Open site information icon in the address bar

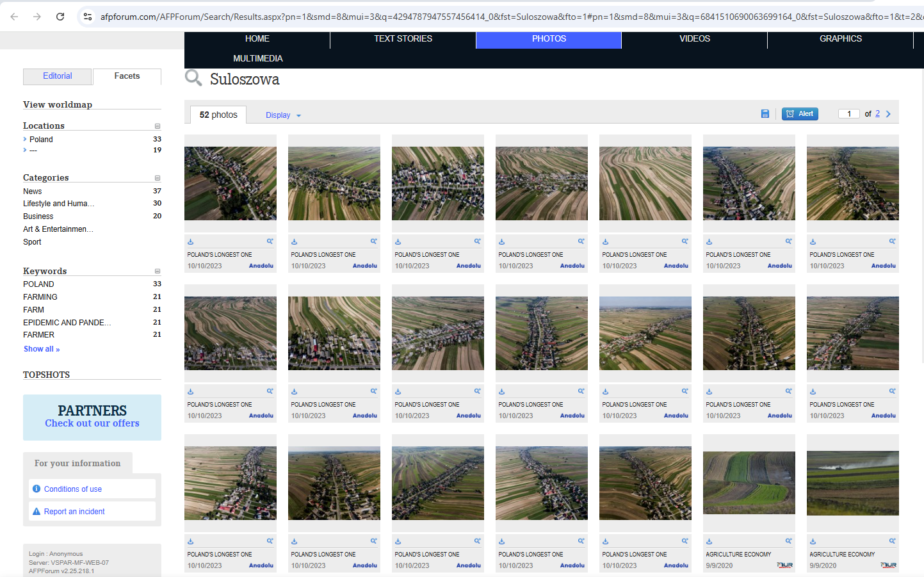pyautogui.click(x=88, y=17)
